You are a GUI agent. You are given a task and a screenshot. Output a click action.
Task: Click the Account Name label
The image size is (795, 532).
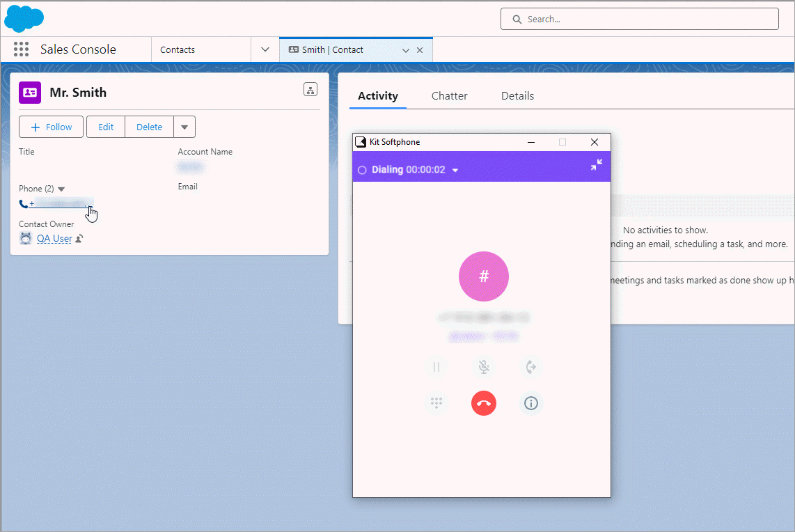click(x=205, y=152)
